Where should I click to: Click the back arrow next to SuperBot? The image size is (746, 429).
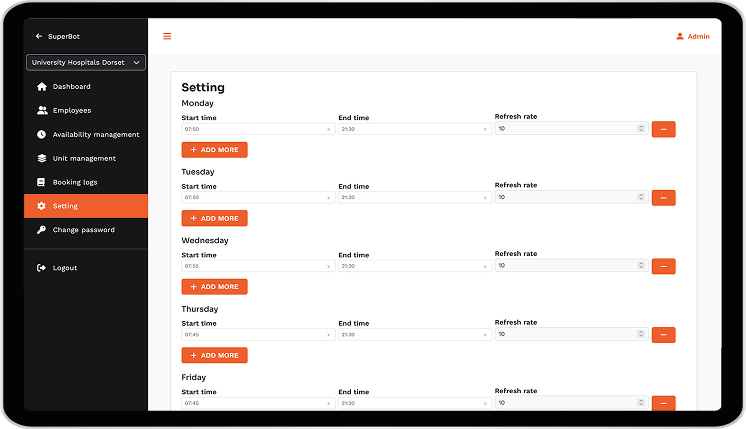(x=39, y=36)
